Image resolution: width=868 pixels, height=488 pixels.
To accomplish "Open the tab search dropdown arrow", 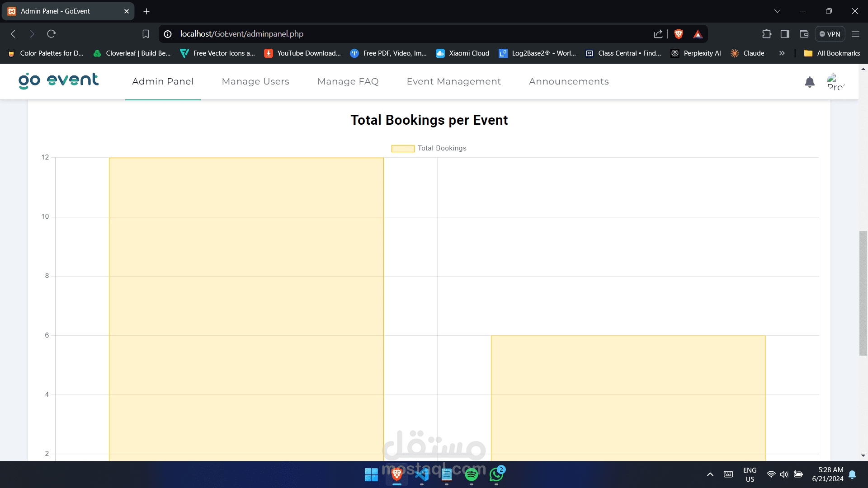I will tap(777, 11).
